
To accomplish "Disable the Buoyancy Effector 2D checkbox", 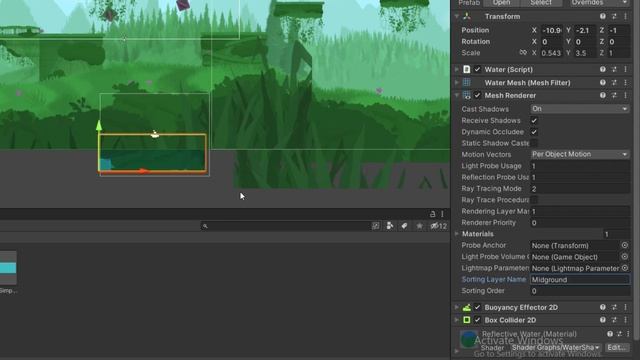I will coord(477,307).
